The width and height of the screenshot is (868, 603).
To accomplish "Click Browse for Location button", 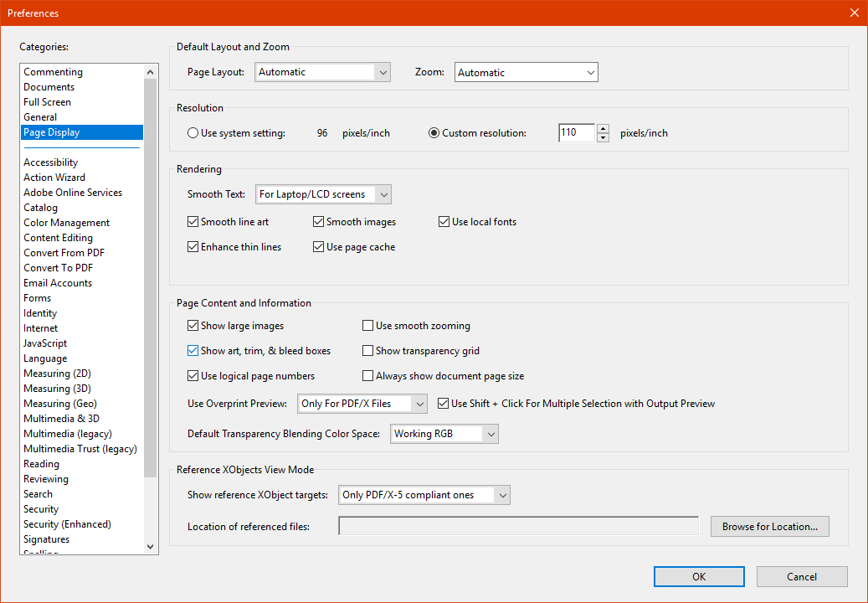I will point(769,526).
